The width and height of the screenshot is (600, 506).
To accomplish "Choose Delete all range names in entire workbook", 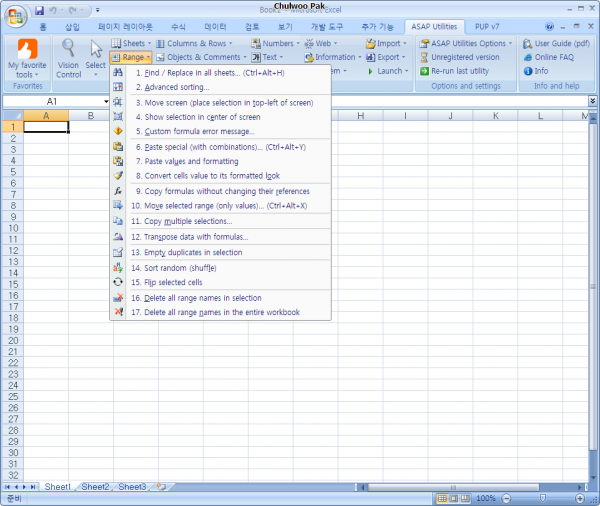I will [x=221, y=312].
